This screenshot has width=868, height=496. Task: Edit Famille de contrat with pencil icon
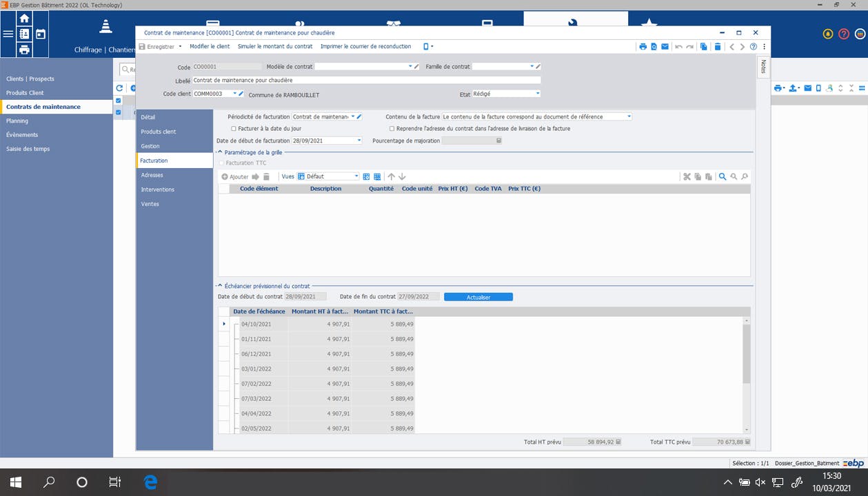(x=538, y=67)
